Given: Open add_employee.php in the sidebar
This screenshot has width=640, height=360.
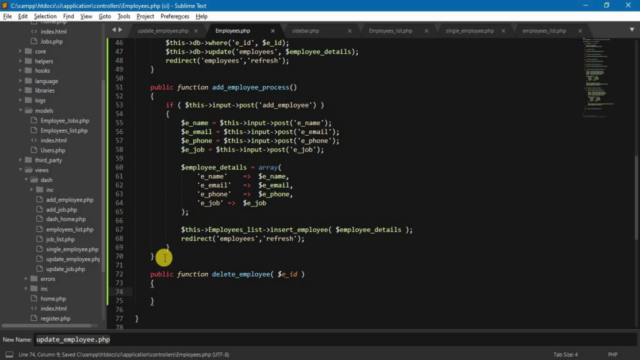Looking at the screenshot, I should point(69,200).
